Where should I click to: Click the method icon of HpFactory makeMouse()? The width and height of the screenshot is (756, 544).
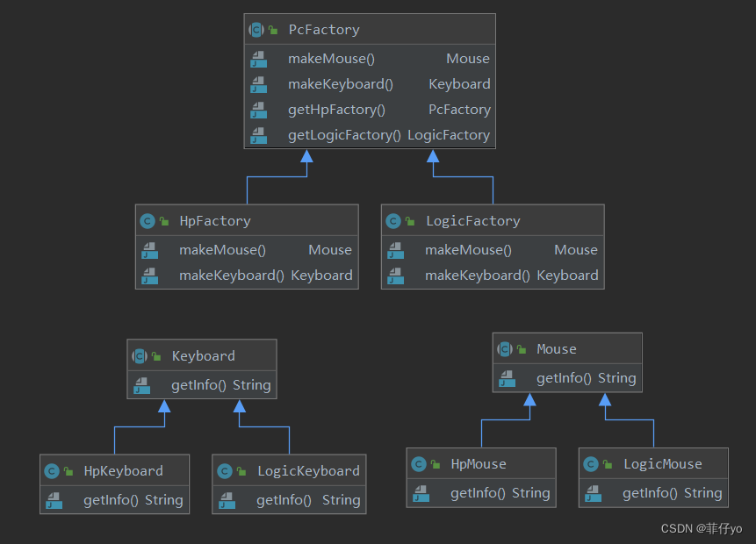tap(150, 250)
